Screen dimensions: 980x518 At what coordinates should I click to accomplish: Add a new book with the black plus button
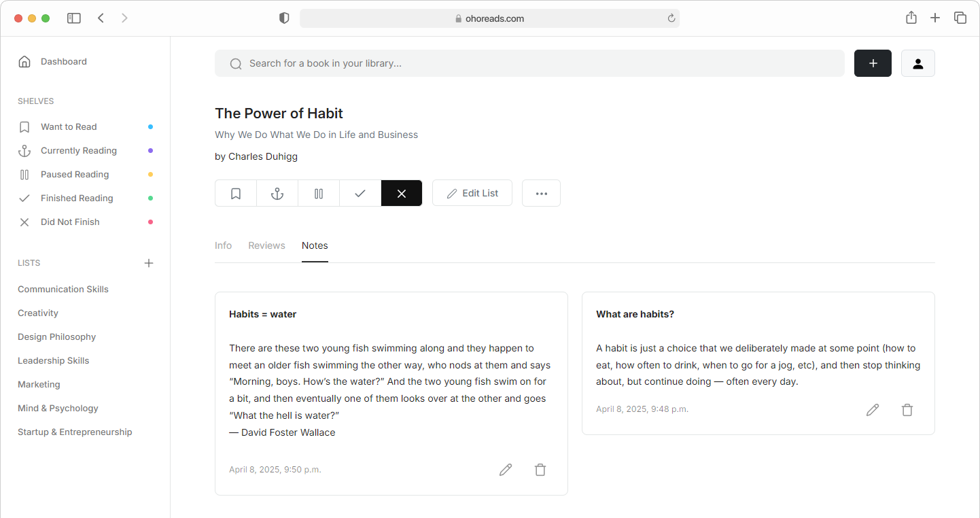(x=873, y=63)
